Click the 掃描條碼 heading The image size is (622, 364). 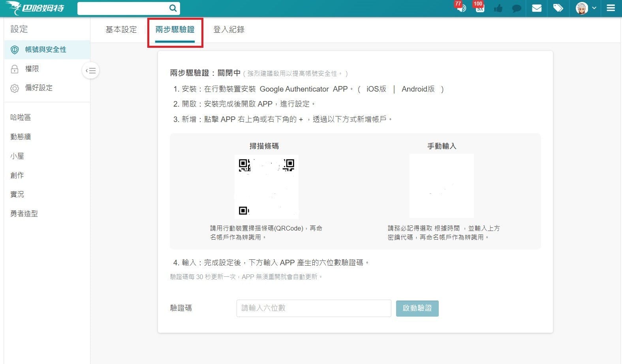264,146
